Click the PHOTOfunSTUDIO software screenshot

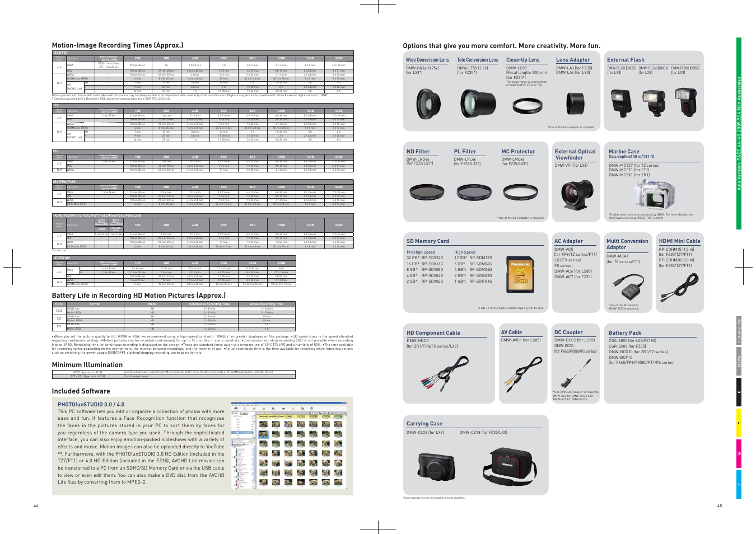point(290,444)
